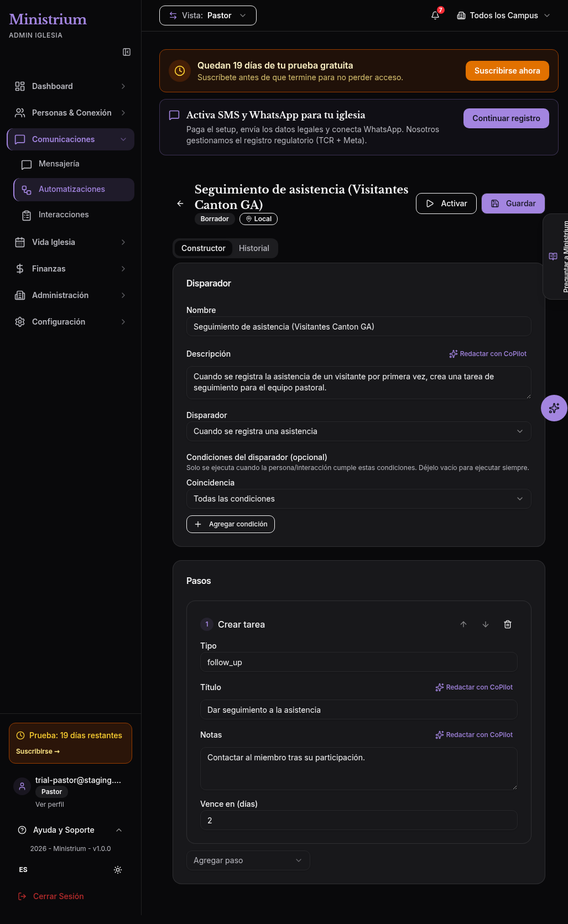Delete the Crear tarea step
568x924 pixels.
(x=508, y=624)
